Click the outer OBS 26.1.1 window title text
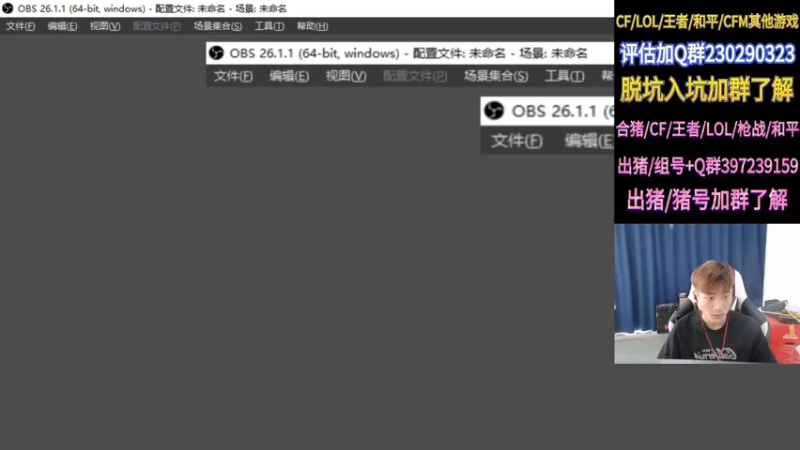 [152, 9]
